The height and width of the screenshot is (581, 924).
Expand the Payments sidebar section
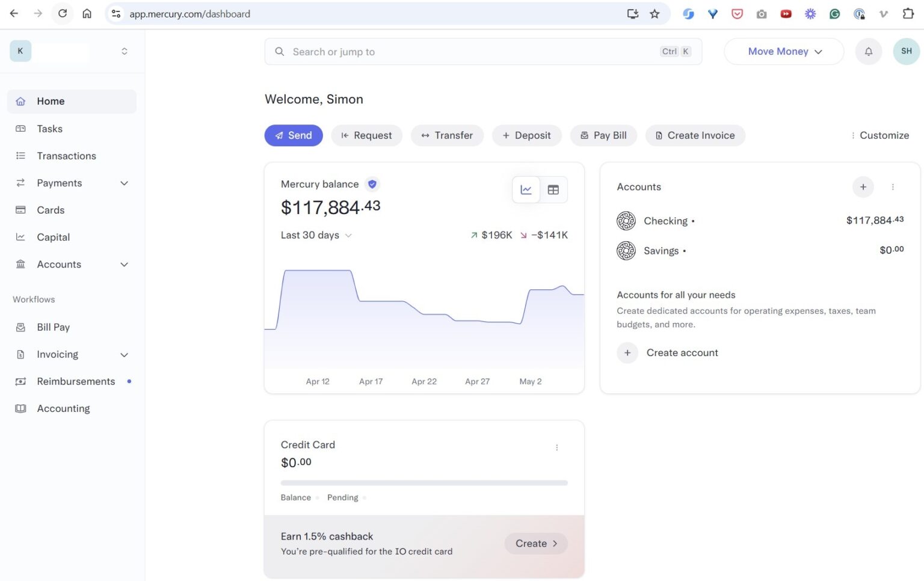tap(125, 183)
